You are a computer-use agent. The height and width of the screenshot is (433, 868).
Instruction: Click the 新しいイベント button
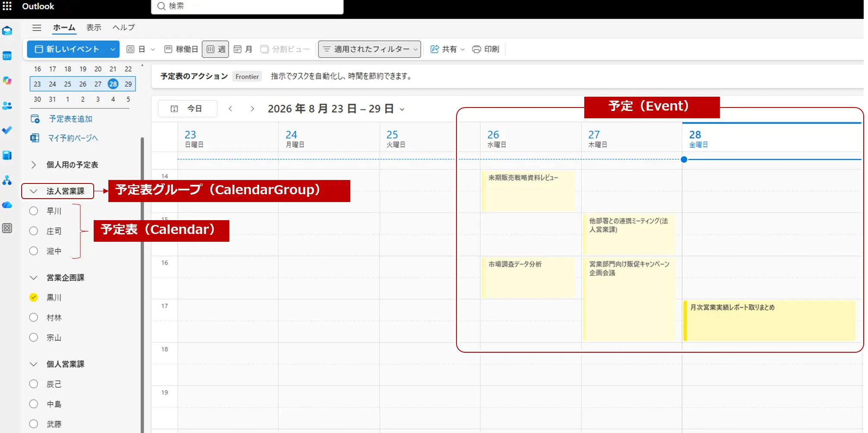(67, 49)
